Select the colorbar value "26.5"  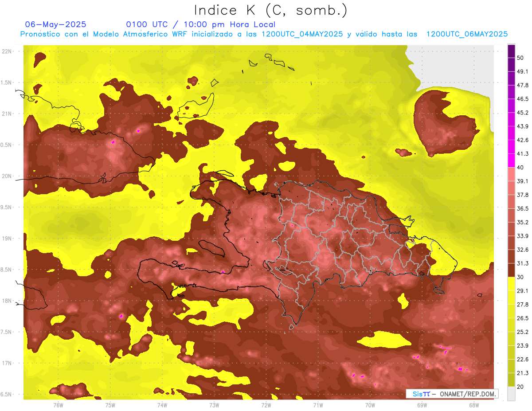pos(523,318)
